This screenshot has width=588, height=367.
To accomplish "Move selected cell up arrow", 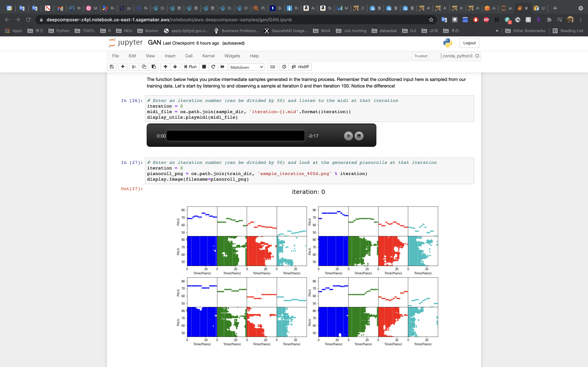I will [165, 67].
